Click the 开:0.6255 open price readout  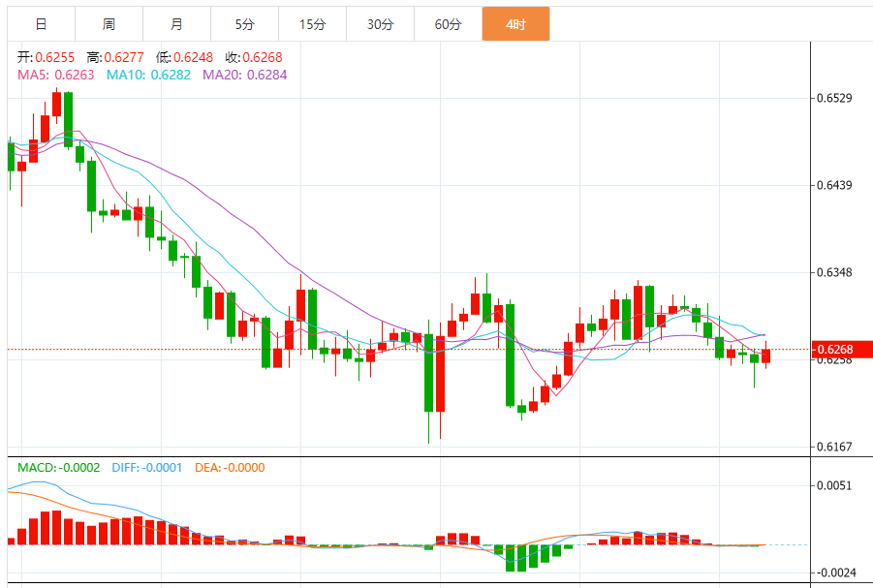pyautogui.click(x=47, y=57)
